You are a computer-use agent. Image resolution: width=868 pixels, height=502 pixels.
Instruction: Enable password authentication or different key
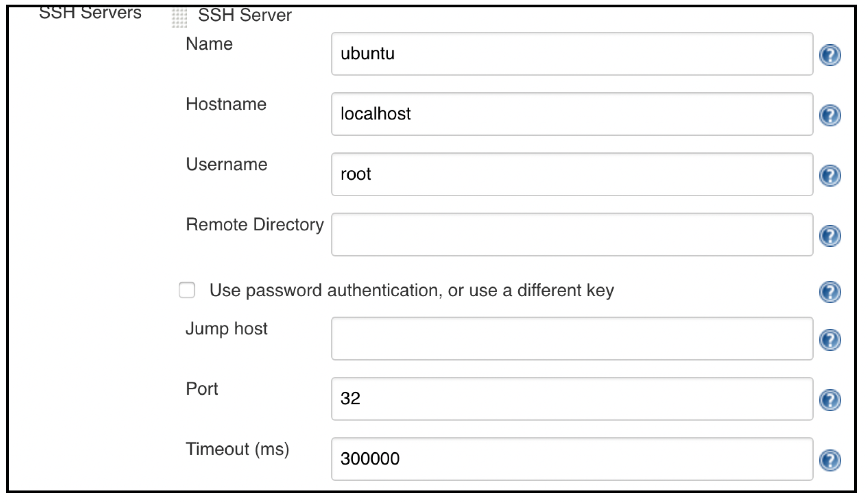click(x=187, y=290)
